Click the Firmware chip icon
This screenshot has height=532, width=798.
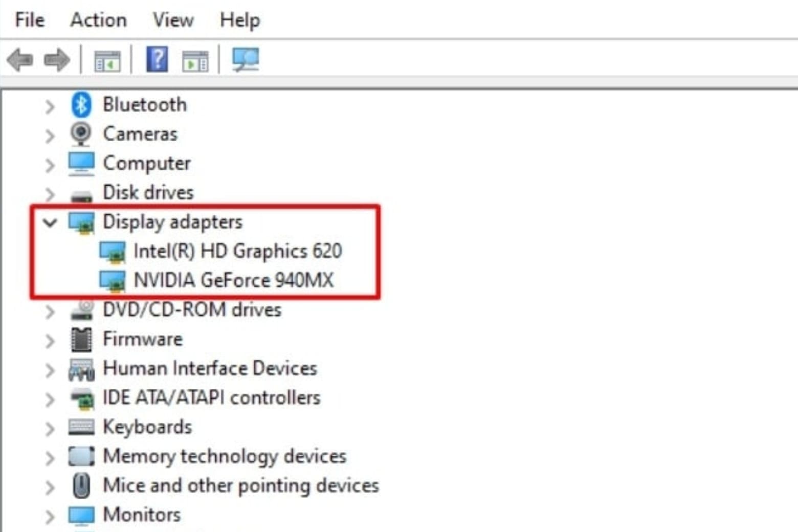(x=81, y=339)
